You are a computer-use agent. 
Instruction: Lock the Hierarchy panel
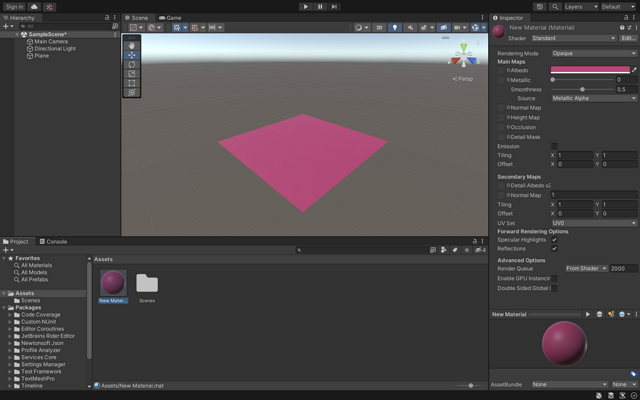pos(107,18)
